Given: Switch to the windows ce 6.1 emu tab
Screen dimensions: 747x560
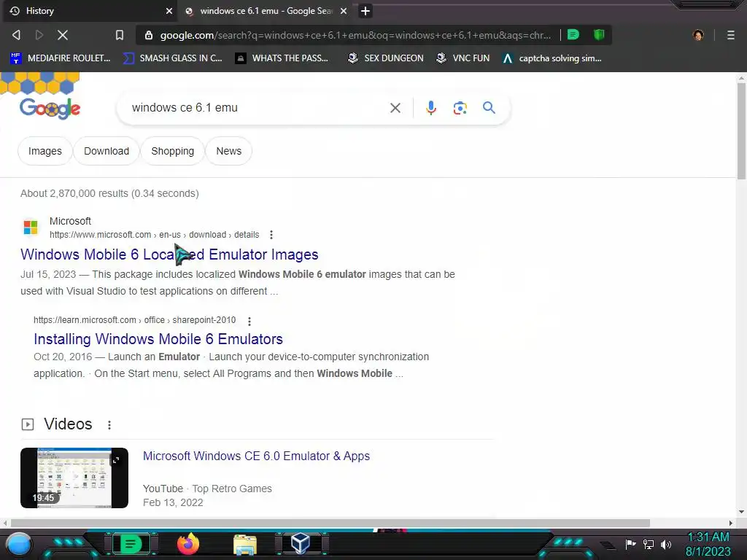Looking at the screenshot, I should (x=266, y=11).
